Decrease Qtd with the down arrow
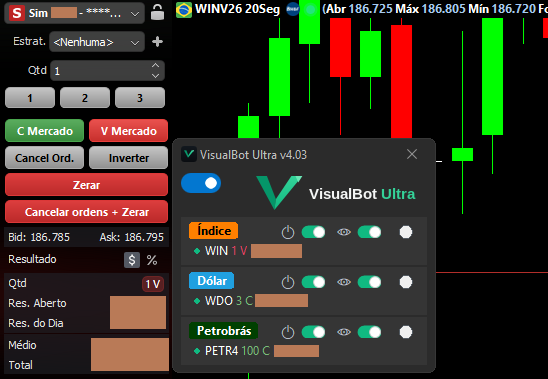548x379 pixels. pyautogui.click(x=156, y=76)
